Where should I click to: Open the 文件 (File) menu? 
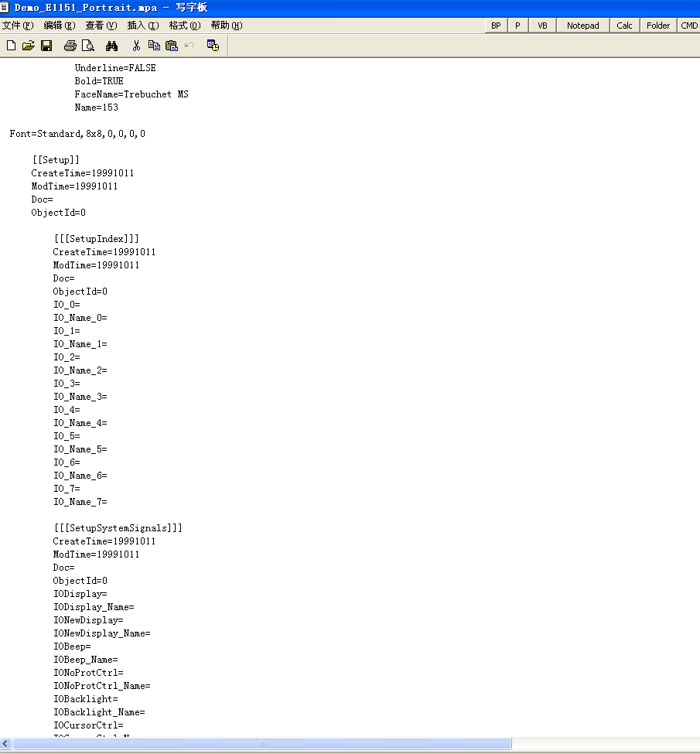coord(17,26)
